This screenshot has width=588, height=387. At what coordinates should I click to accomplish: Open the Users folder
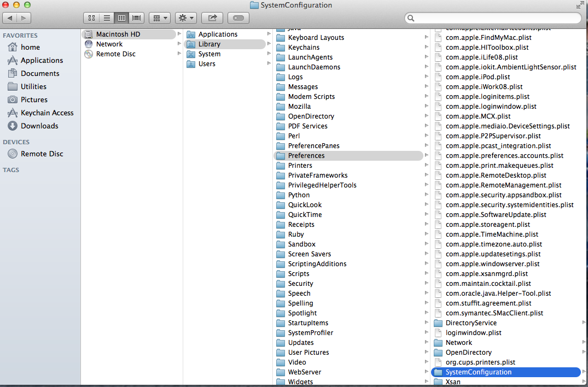225,64
